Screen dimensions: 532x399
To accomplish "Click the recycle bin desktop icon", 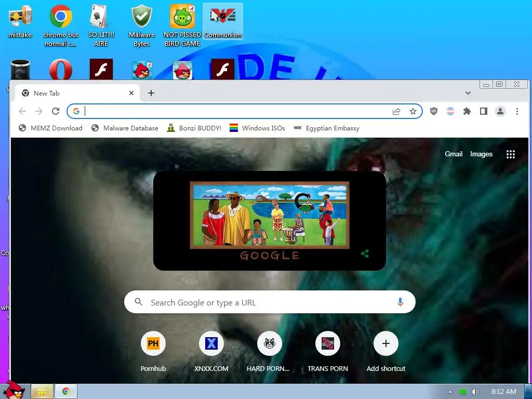I will [20, 70].
